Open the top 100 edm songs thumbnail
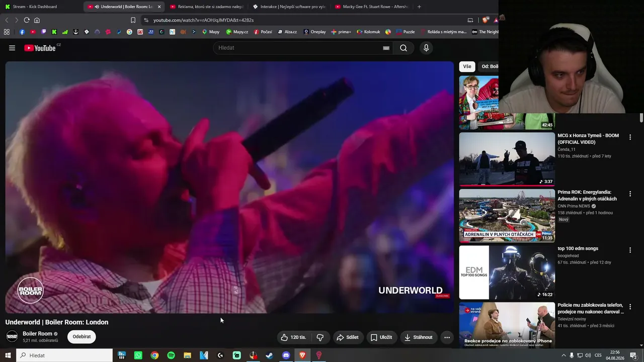This screenshot has width=644, height=362. click(507, 273)
